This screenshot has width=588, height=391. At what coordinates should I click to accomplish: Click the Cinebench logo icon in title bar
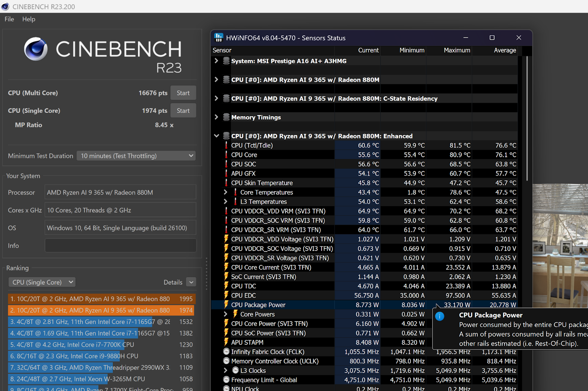tap(5, 7)
